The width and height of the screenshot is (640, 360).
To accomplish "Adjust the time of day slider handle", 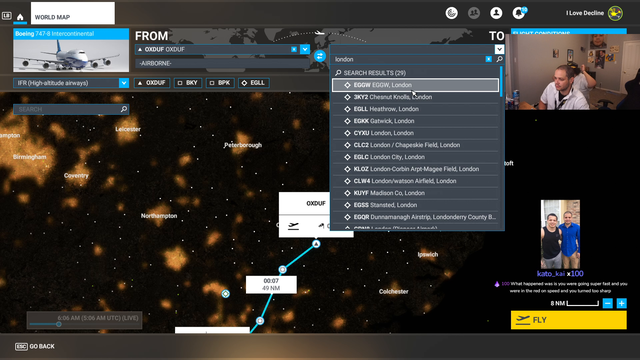I will pos(59,324).
